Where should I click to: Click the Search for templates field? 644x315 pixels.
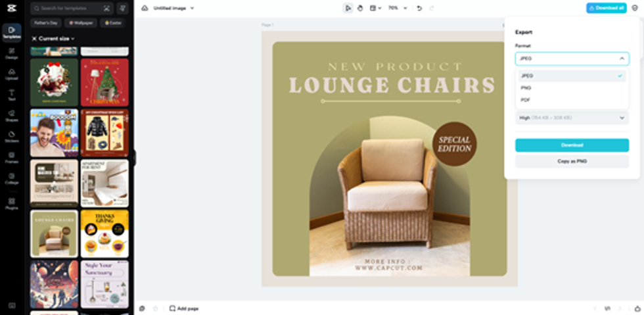66,8
